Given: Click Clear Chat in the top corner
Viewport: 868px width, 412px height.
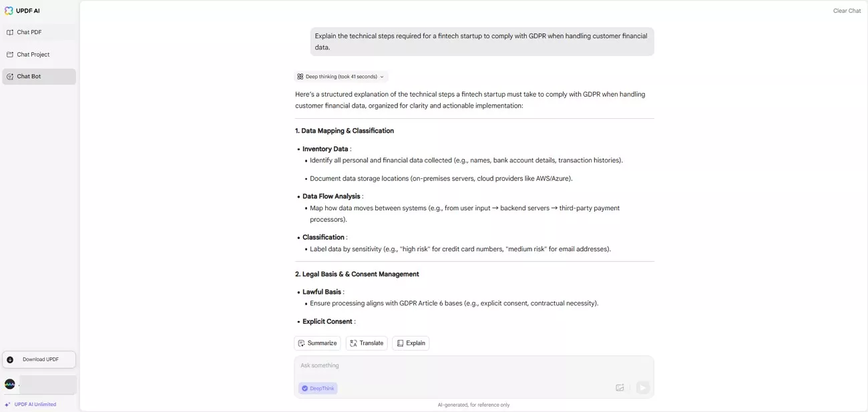Looking at the screenshot, I should tap(847, 11).
